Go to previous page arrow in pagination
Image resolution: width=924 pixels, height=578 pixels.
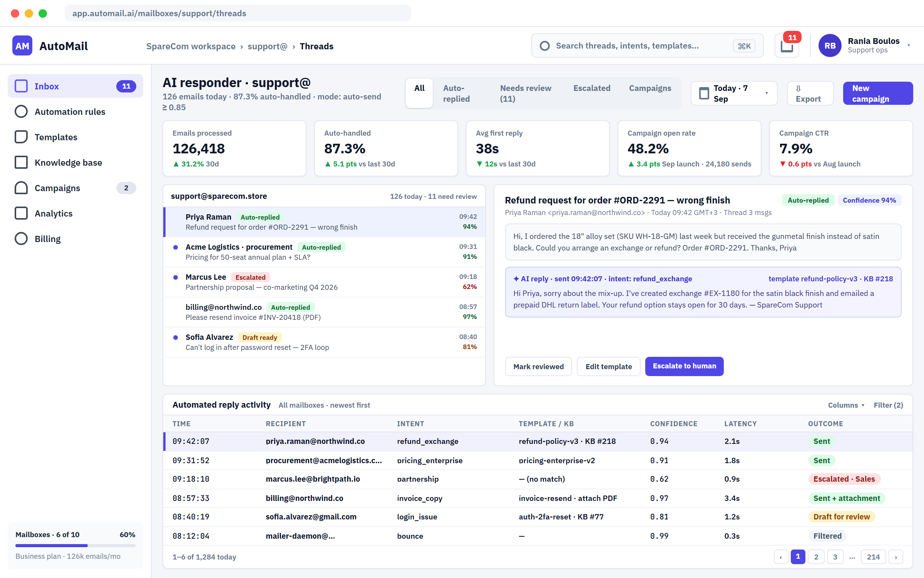[x=781, y=557]
